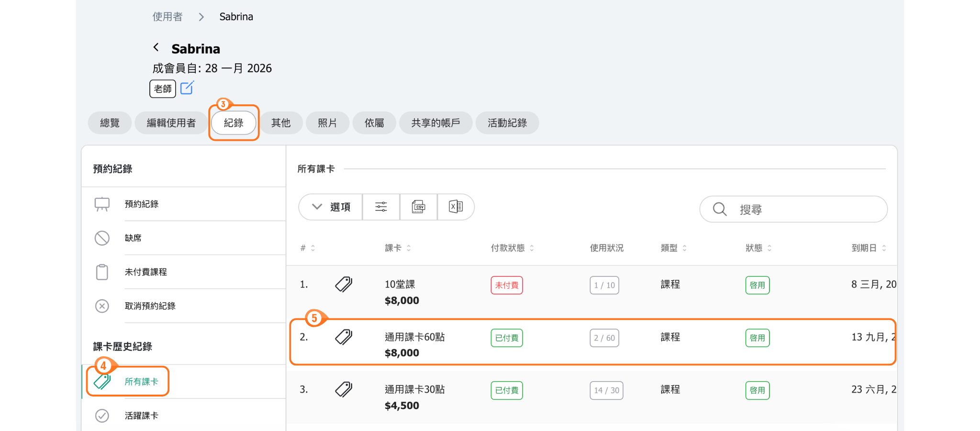Image resolution: width=980 pixels, height=431 pixels.
Task: Switch to the 紀錄 tab
Action: click(x=234, y=123)
